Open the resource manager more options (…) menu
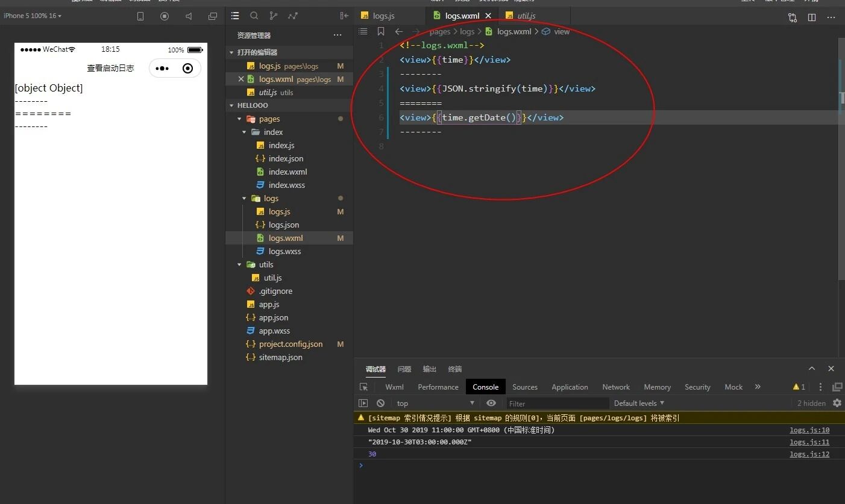Viewport: 845px width, 504px height. [338, 36]
